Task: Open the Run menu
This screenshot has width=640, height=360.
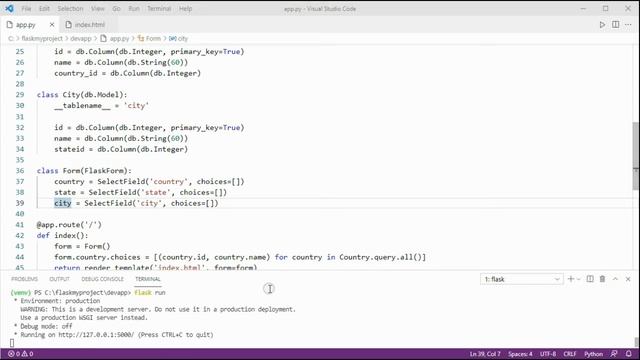Action: 134,9
